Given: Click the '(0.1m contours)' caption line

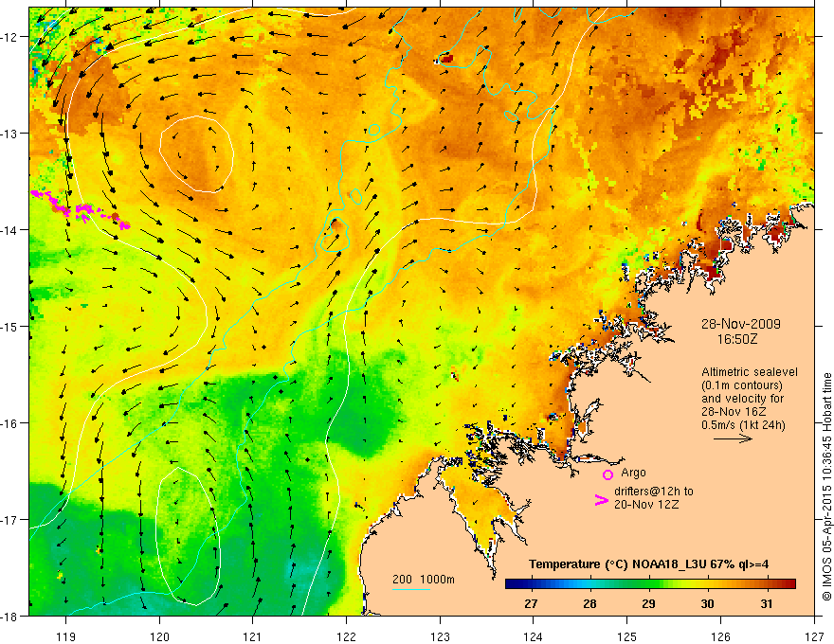Looking at the screenshot, I should [x=742, y=385].
